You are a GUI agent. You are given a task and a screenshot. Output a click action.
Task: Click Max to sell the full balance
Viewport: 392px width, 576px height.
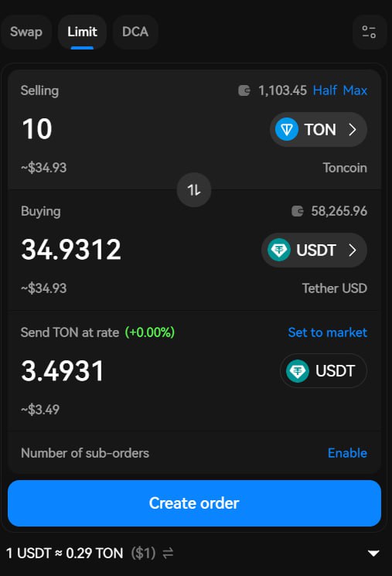(x=355, y=90)
